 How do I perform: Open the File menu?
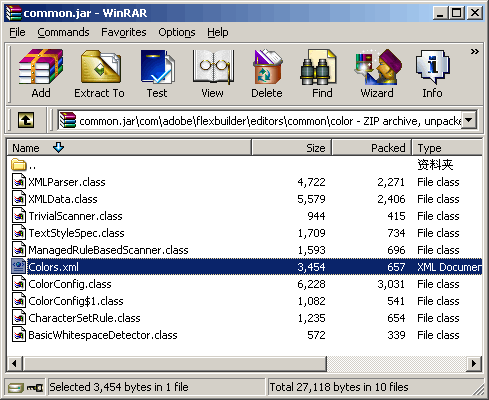(x=17, y=32)
